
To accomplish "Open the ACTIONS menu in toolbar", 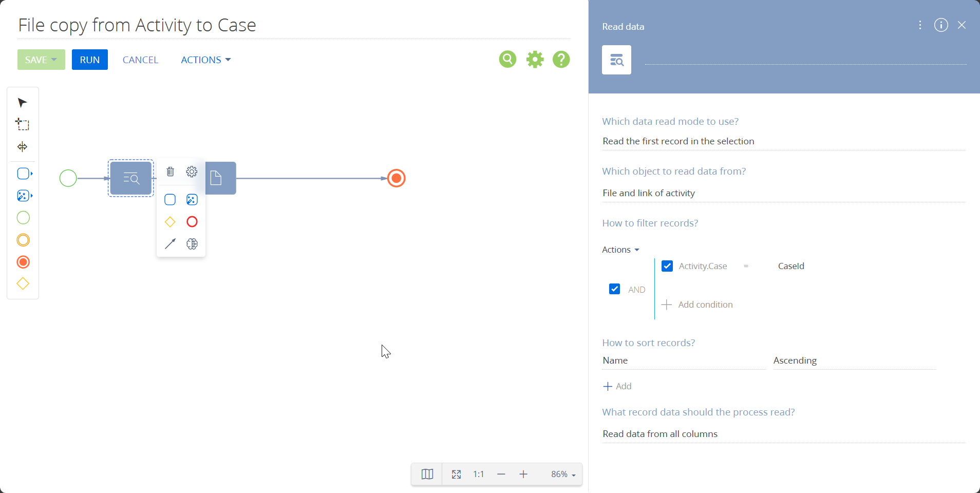I will coord(205,60).
